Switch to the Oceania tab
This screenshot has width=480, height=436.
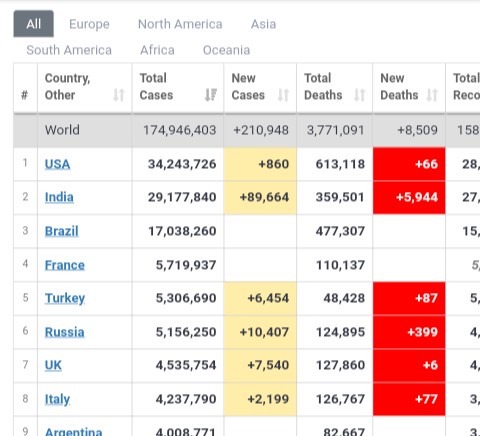point(227,50)
